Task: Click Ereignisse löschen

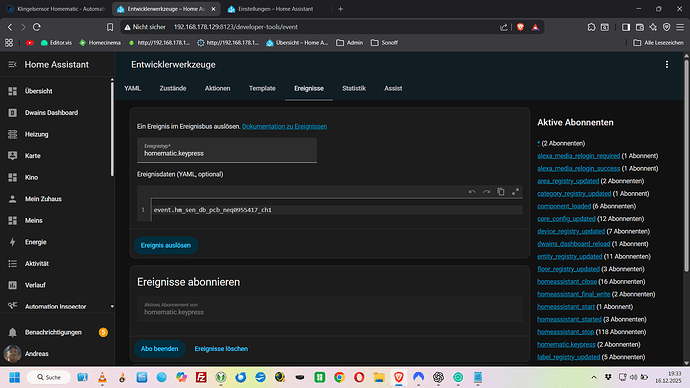Action: pos(221,349)
